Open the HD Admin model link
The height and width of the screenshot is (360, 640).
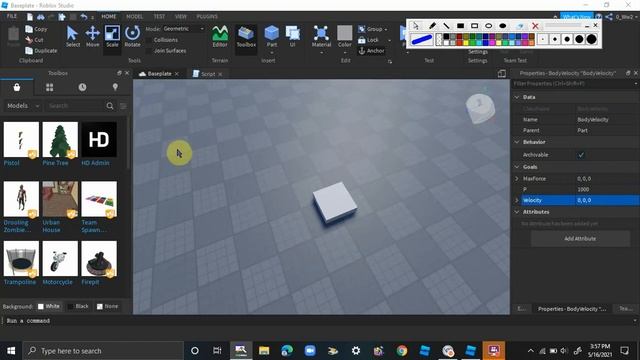tap(95, 163)
